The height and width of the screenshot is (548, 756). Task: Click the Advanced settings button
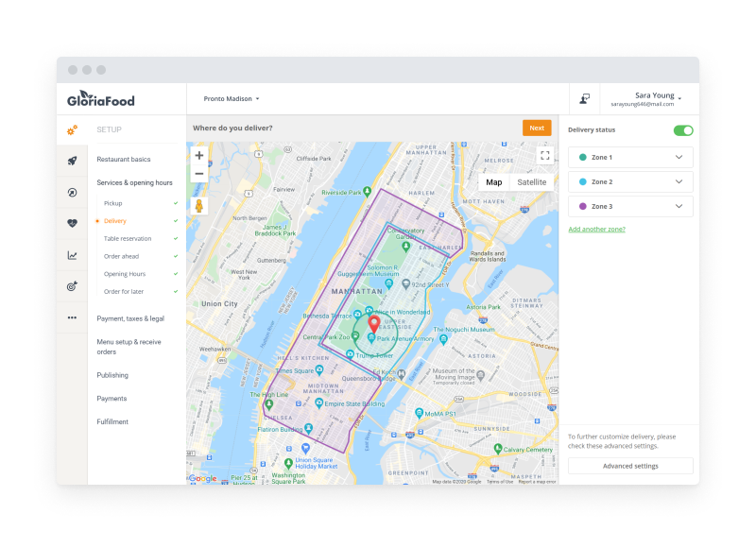pyautogui.click(x=630, y=466)
